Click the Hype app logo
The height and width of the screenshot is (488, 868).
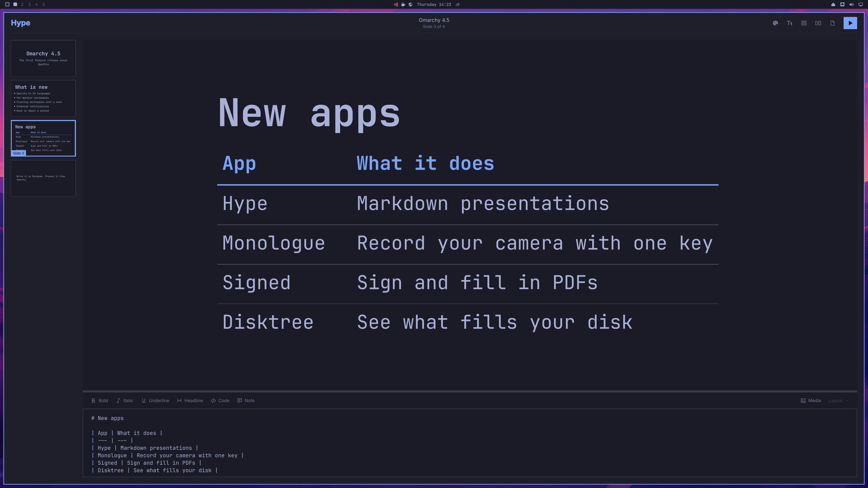click(x=20, y=23)
